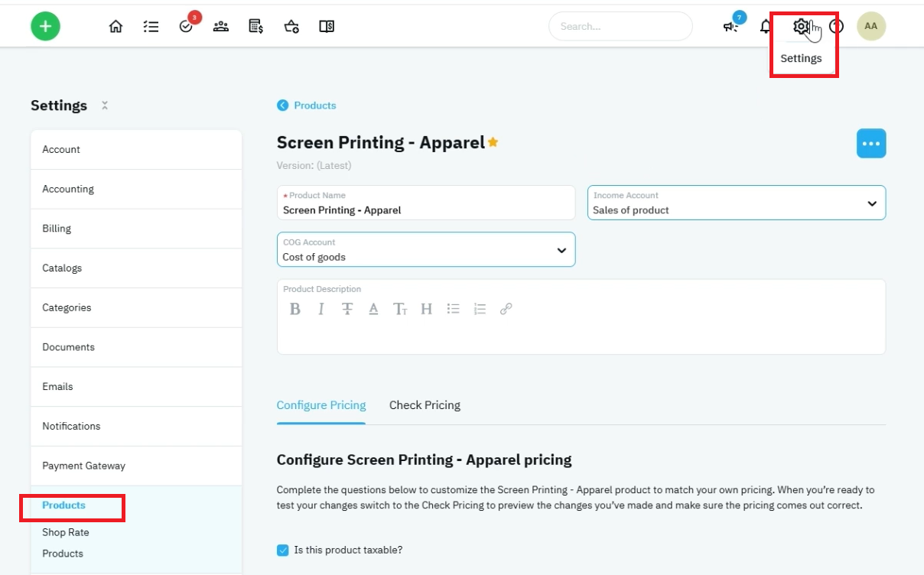
Task: Open the customers people icon
Action: [221, 27]
